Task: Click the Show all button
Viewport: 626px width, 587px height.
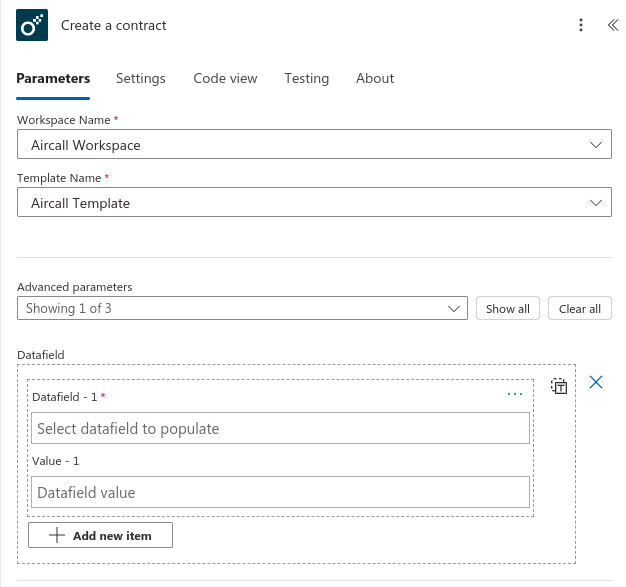Action: click(507, 308)
